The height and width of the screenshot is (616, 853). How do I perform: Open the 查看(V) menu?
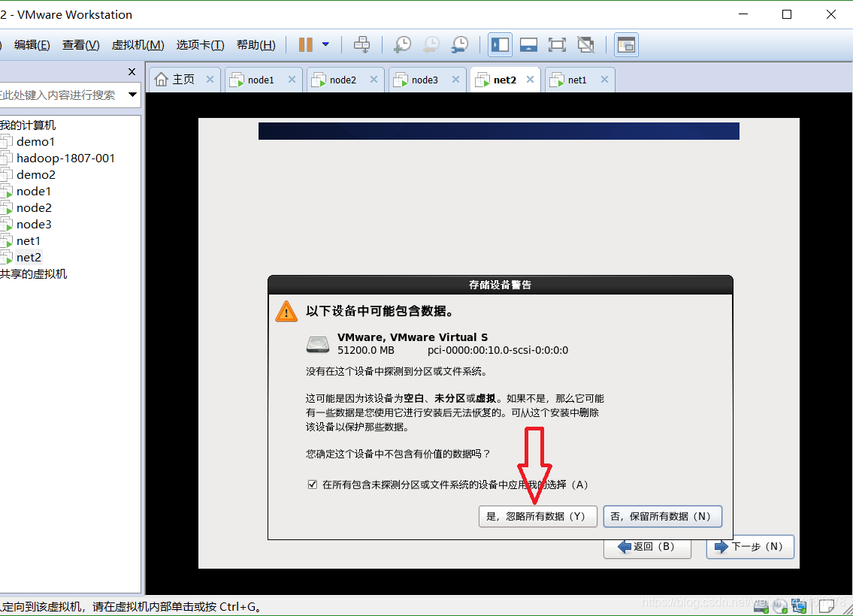[80, 45]
